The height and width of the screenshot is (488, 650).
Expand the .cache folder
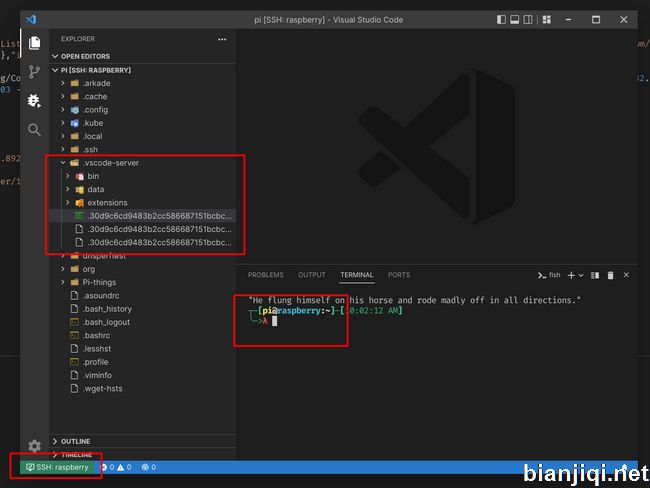click(x=143, y=97)
